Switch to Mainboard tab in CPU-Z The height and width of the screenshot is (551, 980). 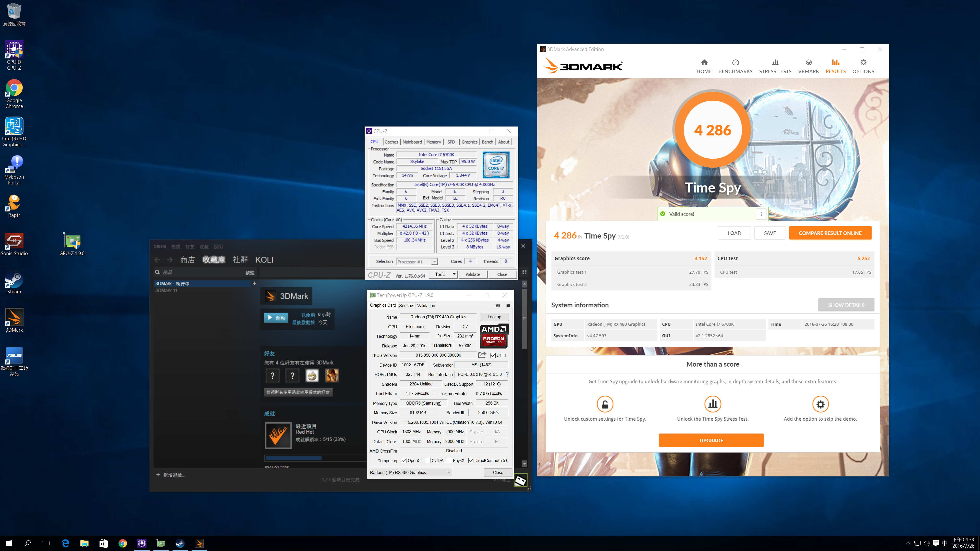(412, 142)
